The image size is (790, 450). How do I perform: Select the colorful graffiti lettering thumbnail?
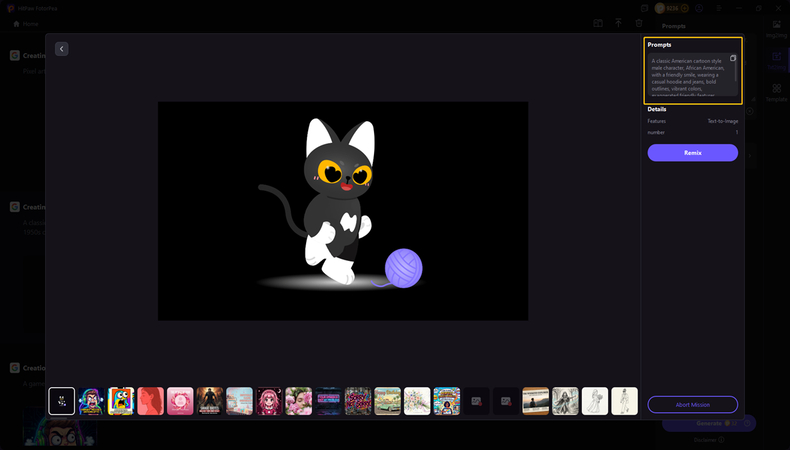point(358,401)
